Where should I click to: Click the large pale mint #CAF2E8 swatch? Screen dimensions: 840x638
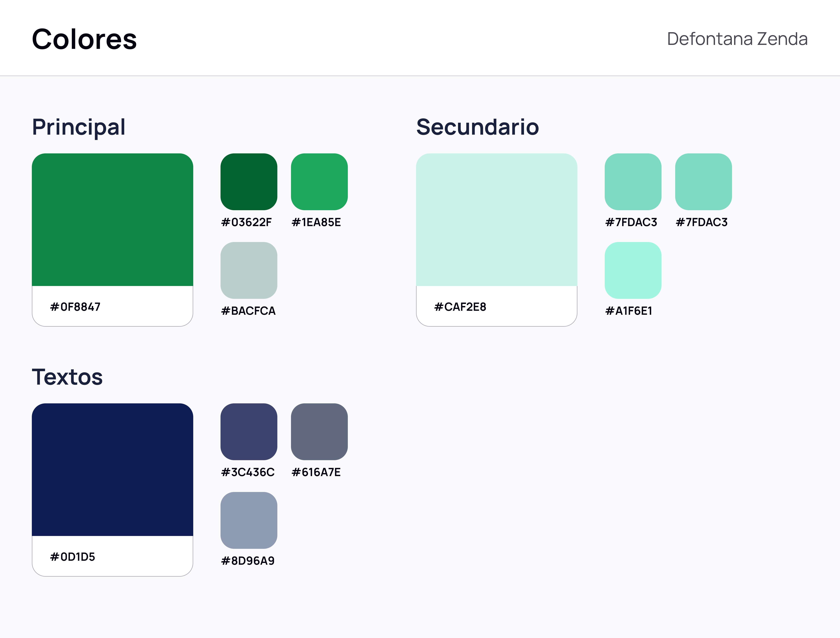pos(497,219)
